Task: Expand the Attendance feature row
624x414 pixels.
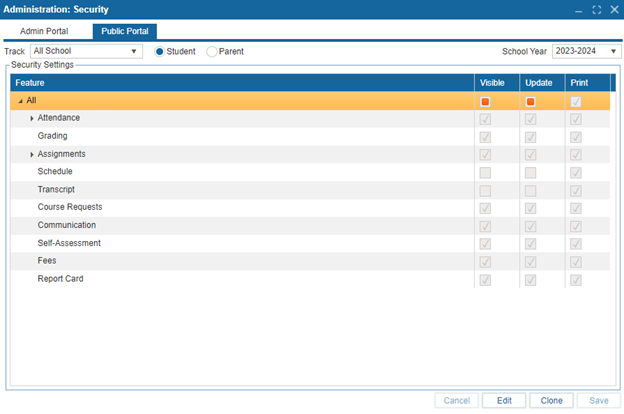Action: pyautogui.click(x=32, y=119)
